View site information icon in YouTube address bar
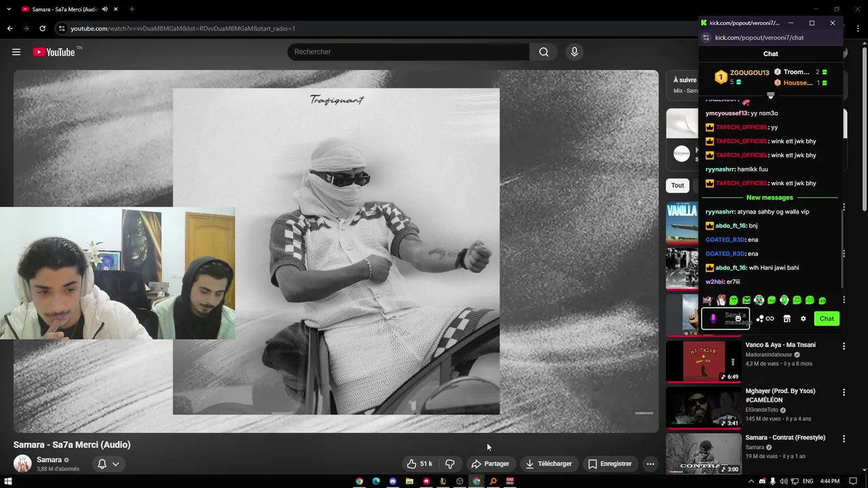The image size is (868, 488). pyautogui.click(x=62, y=28)
